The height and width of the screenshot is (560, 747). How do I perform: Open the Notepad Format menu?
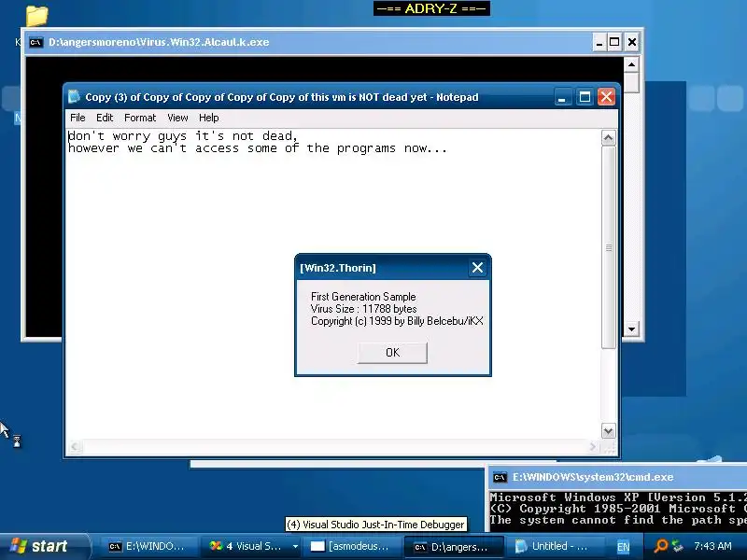(x=140, y=118)
